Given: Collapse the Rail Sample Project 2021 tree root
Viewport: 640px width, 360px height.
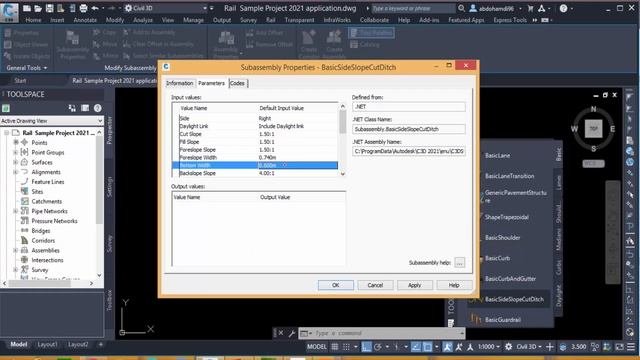Looking at the screenshot, I should point(7,133).
